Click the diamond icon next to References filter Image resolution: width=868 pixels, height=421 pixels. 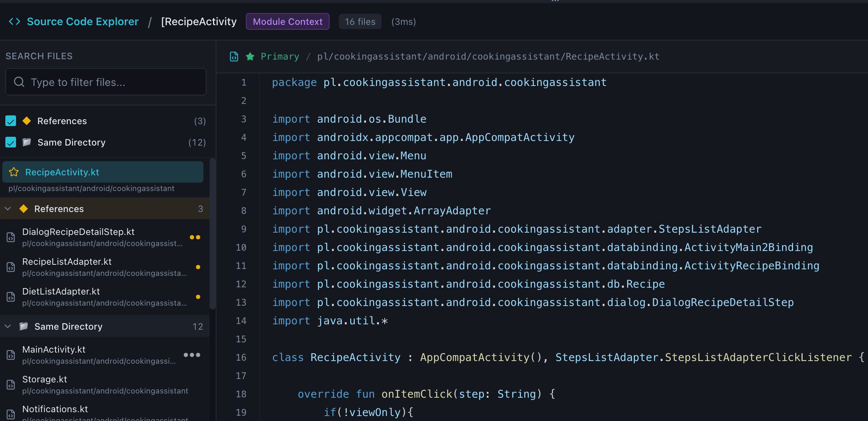[26, 120]
